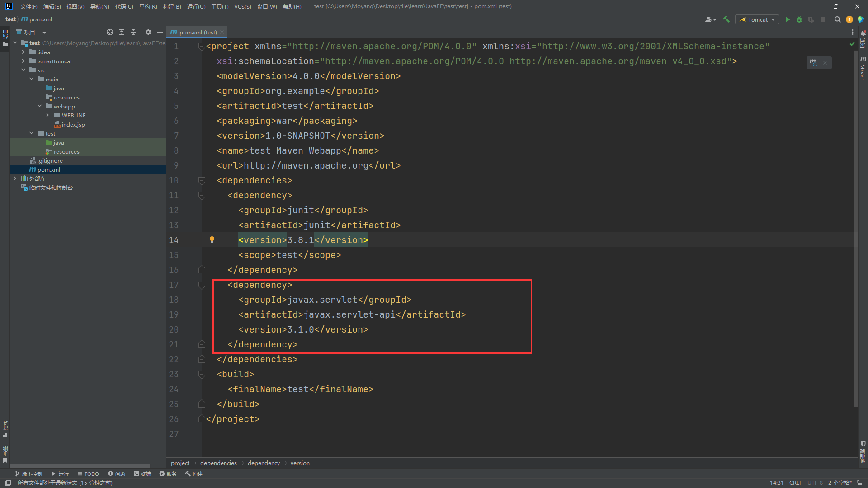Hide the project tool window
868x488 pixels.
pos(160,32)
